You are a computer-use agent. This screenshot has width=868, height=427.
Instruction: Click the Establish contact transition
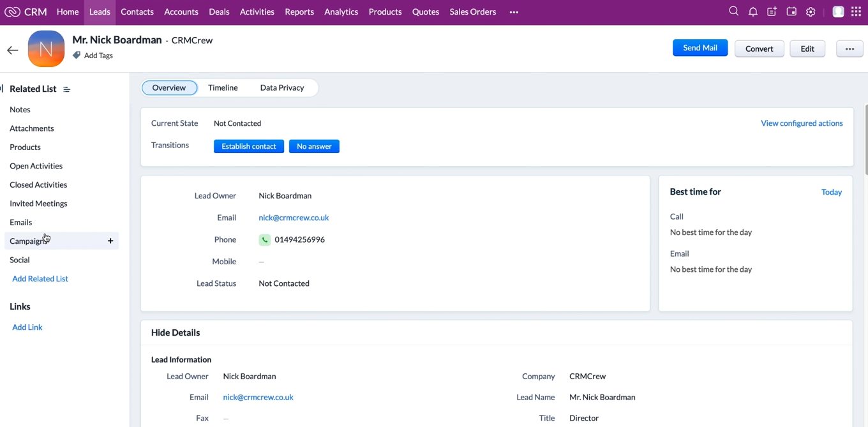(248, 146)
